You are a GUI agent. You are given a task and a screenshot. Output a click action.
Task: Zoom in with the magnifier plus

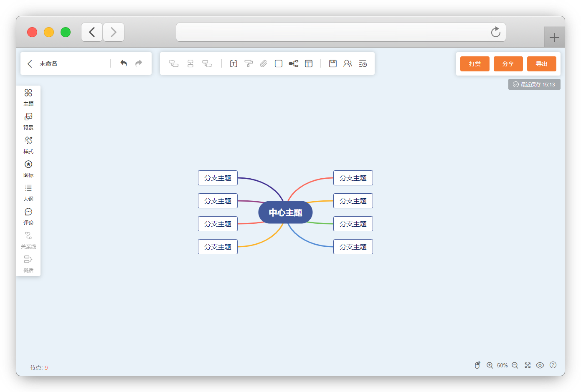pos(490,365)
